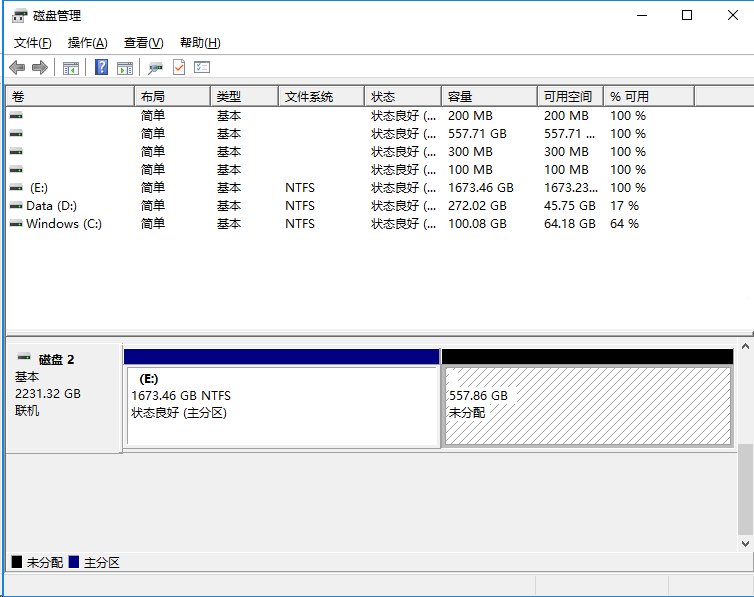Open the 帮助(H) menu
The image size is (754, 597).
(x=200, y=43)
